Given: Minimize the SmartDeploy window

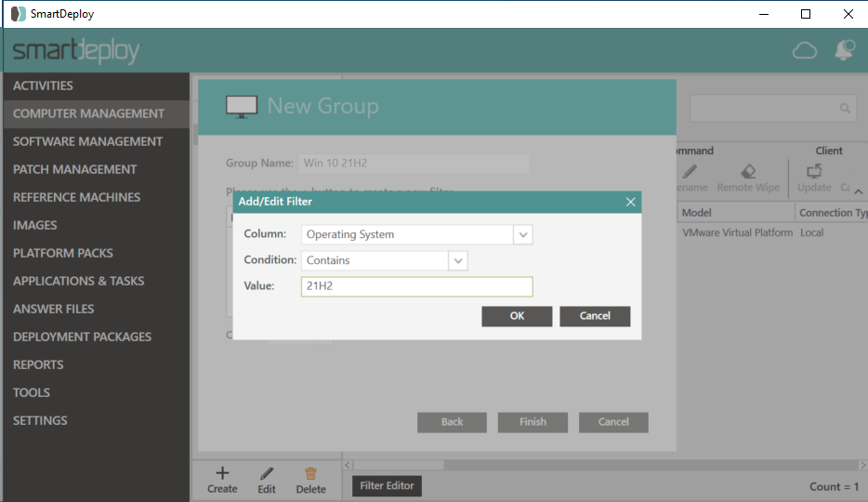Looking at the screenshot, I should pos(764,14).
